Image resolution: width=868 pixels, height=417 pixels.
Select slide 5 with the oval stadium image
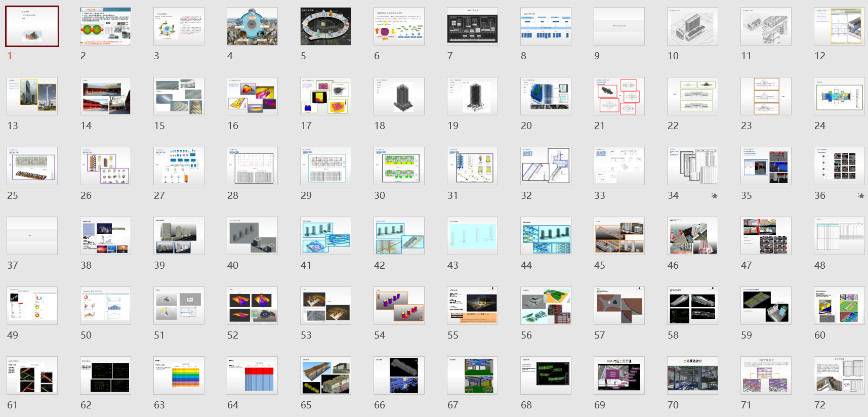point(325,26)
